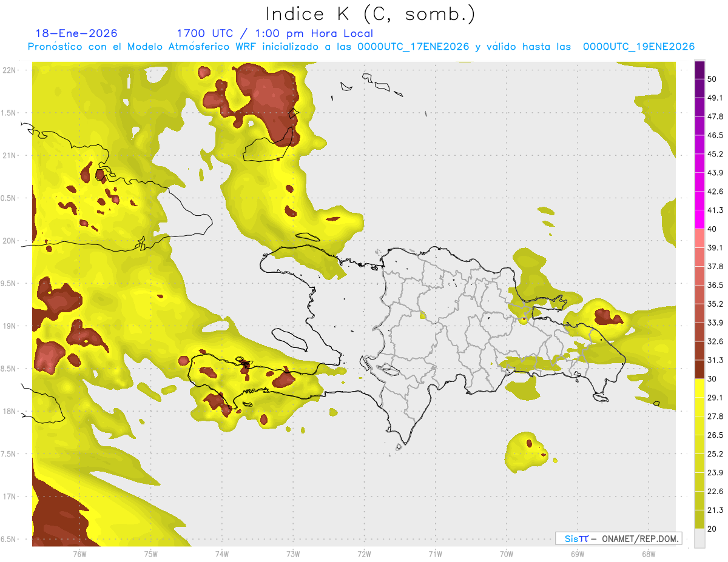Click legend value '46.5'
Screen dimensions: 728x562
point(715,135)
